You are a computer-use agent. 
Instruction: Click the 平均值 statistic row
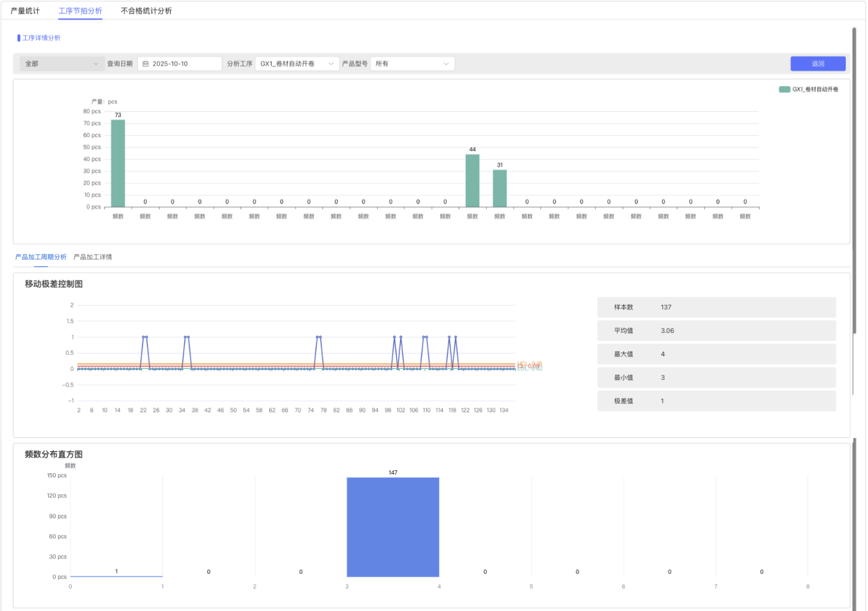[716, 331]
